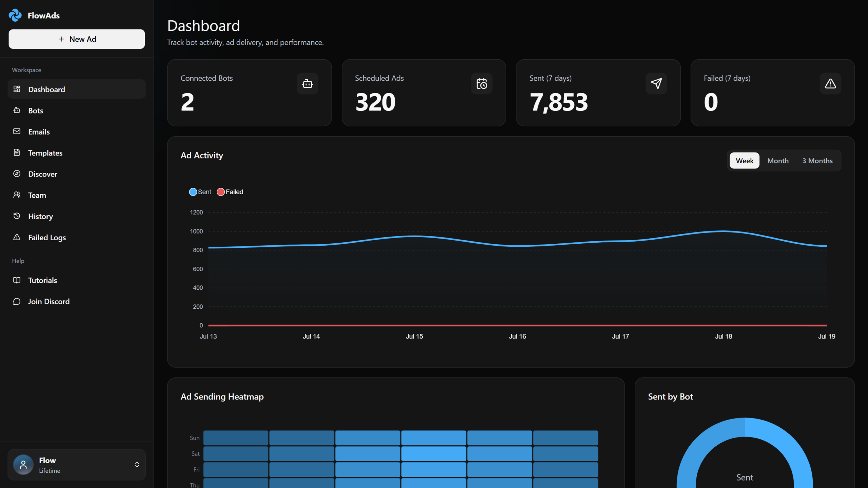Click the first Sun heatmap cell
Viewport: 868px width, 488px height.
pyautogui.click(x=236, y=438)
